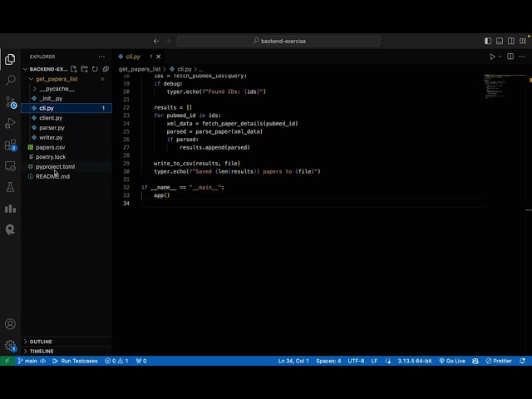Open the bar chart activity icon

pos(10,209)
